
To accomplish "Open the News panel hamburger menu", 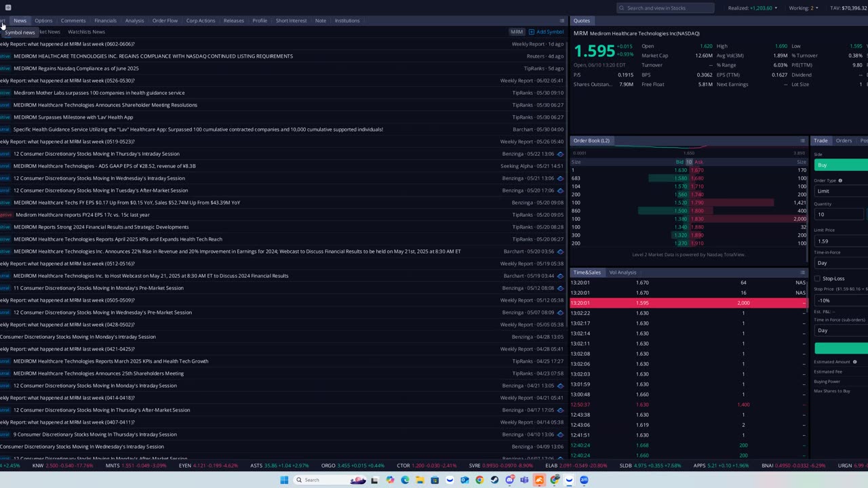I will (x=561, y=20).
